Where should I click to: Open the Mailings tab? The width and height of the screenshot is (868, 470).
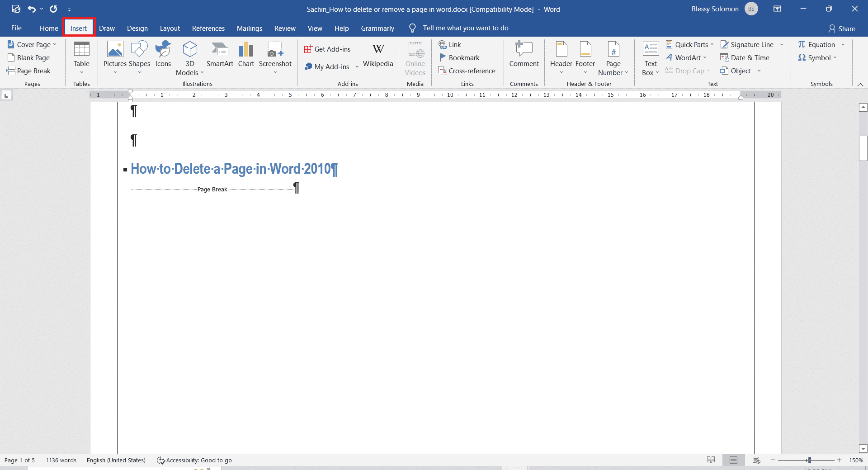pyautogui.click(x=249, y=28)
